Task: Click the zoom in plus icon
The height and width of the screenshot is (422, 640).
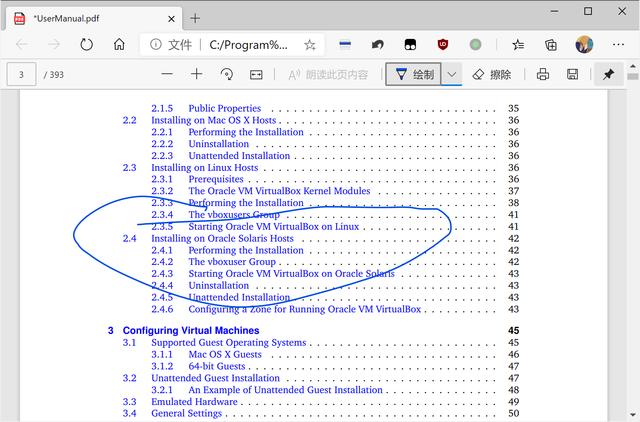Action: (x=197, y=74)
